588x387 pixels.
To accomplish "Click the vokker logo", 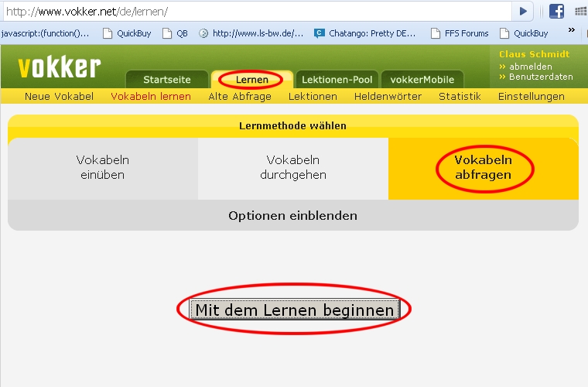I will point(60,67).
